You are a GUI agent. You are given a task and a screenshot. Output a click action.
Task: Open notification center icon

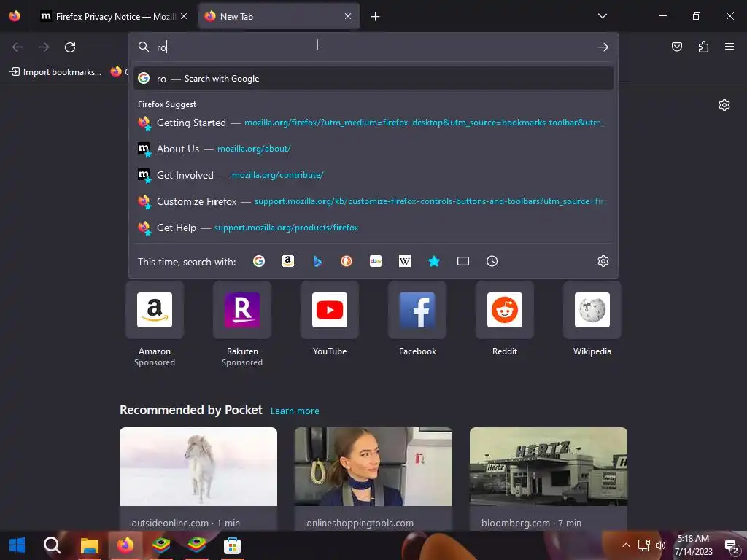(731, 545)
